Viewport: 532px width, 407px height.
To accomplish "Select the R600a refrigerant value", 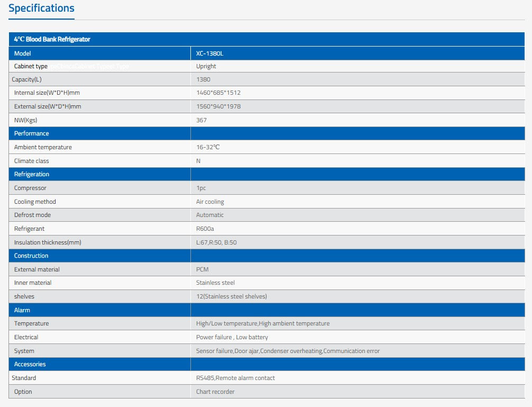I will pyautogui.click(x=206, y=228).
